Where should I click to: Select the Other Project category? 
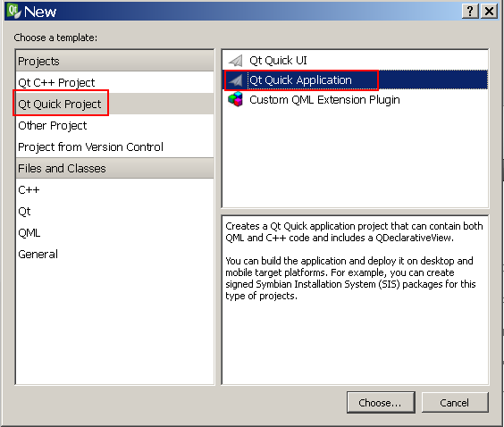click(x=114, y=125)
